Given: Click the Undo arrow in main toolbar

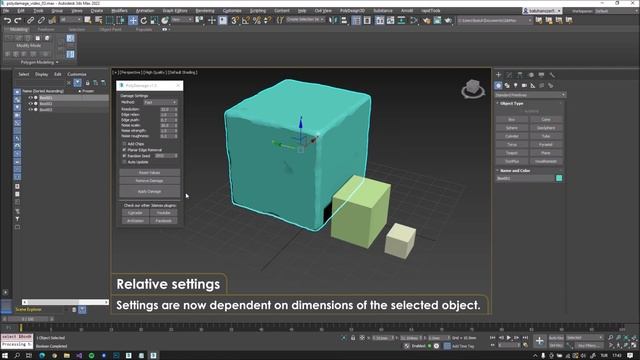Looking at the screenshot, I should [7, 20].
